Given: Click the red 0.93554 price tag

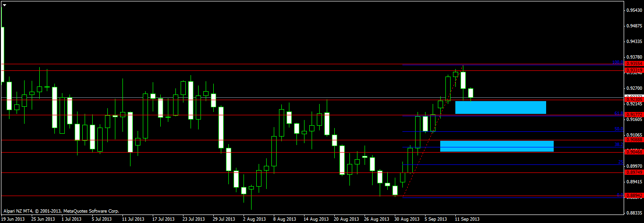Looking at the screenshot, I should click(634, 64).
